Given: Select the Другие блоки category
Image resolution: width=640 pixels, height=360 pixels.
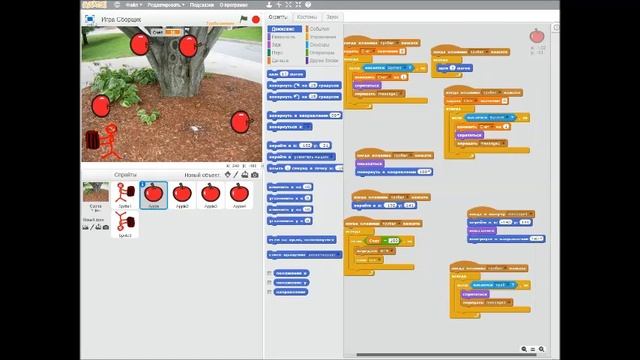Looking at the screenshot, I should point(323,60).
